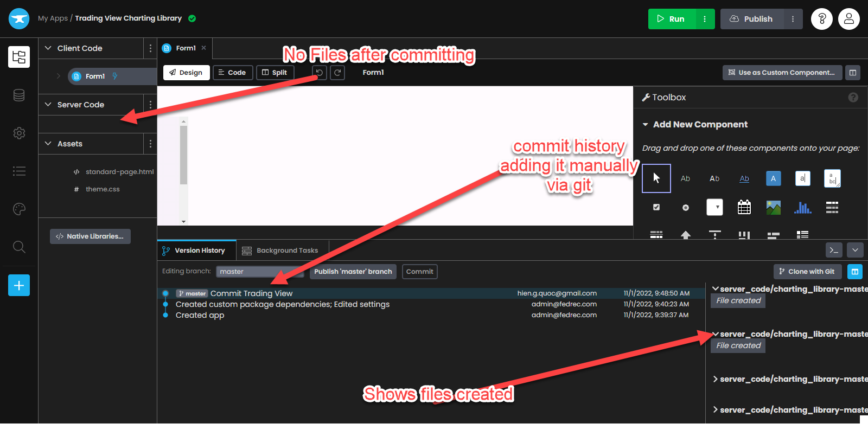Viewport: 868px width, 430px height.
Task: Click Publish 'master' branch button
Action: coord(353,272)
